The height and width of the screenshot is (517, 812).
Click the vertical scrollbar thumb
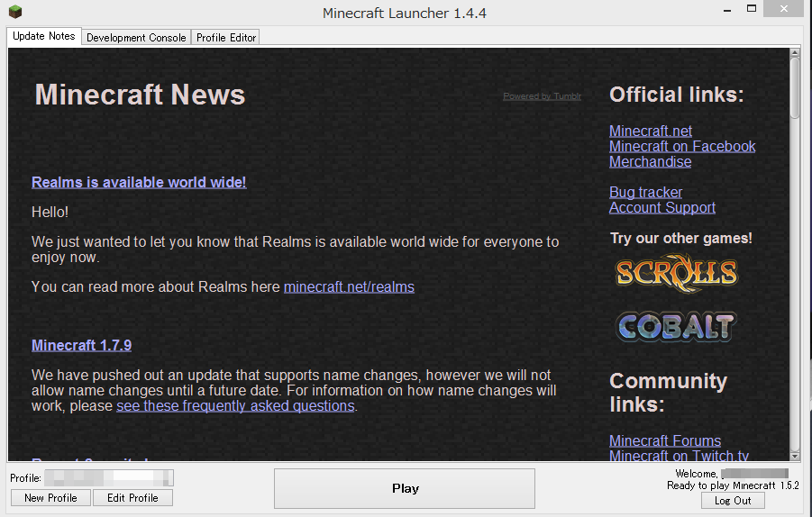point(795,88)
